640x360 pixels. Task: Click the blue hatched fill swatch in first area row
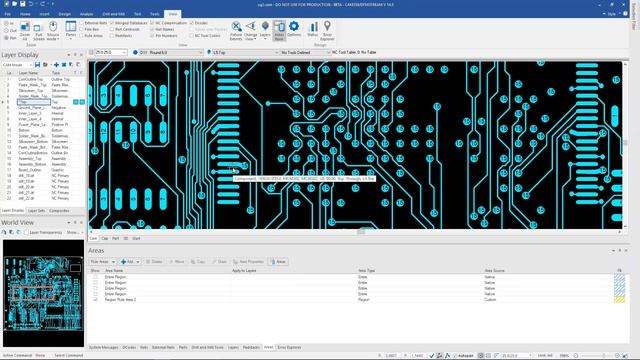point(619,277)
